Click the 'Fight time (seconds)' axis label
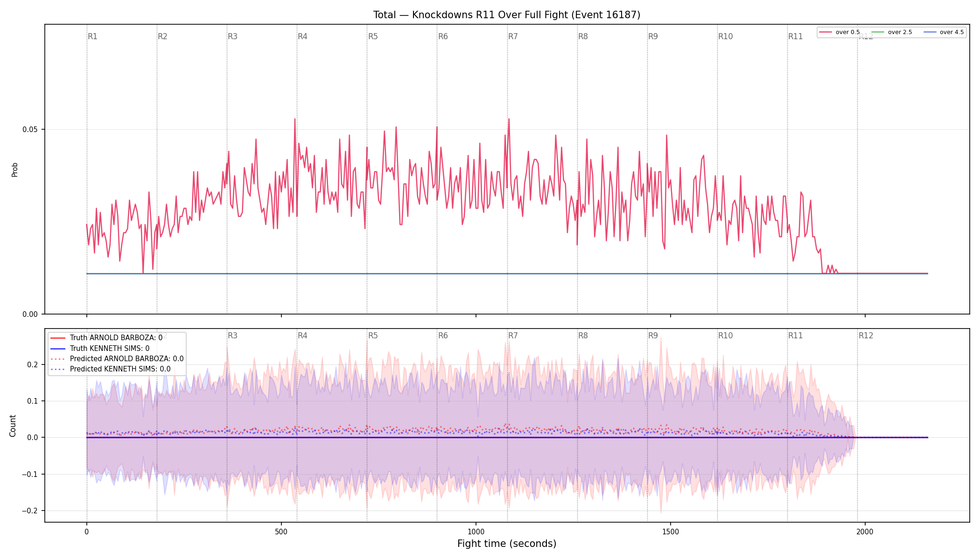 point(507,544)
